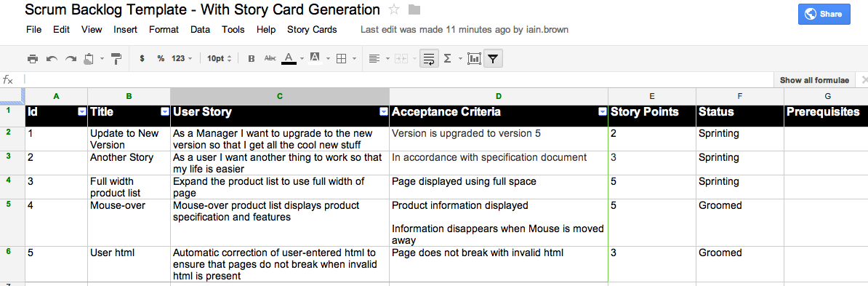Open the Edit menu

[61, 30]
